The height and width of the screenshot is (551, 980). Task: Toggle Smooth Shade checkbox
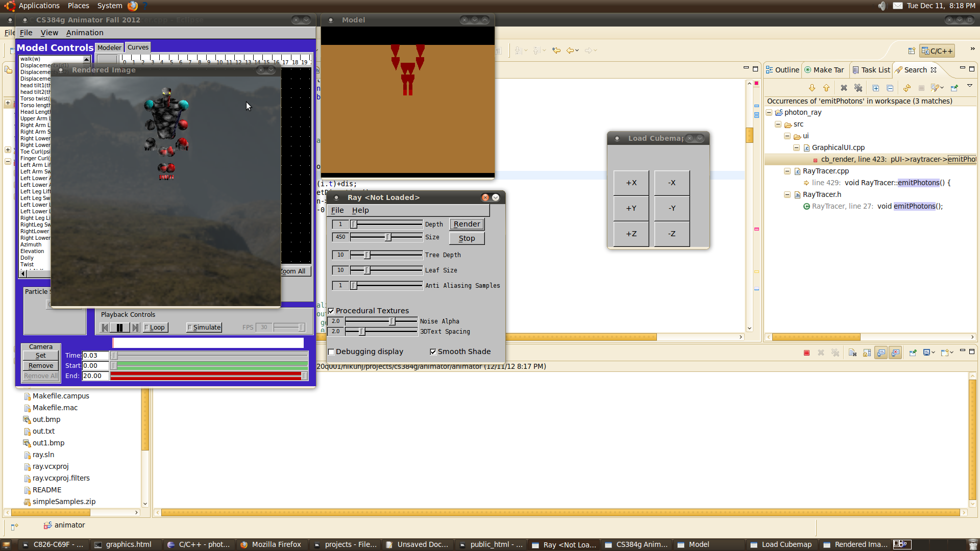(433, 352)
